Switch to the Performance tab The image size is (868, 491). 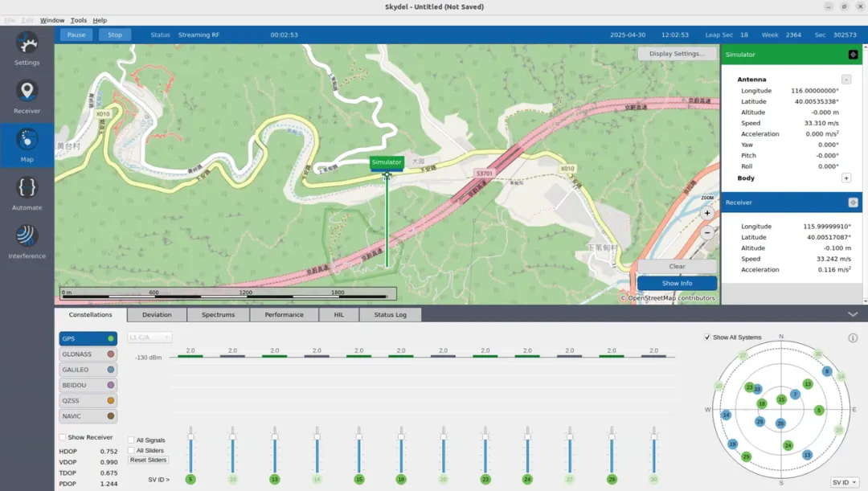pos(284,314)
